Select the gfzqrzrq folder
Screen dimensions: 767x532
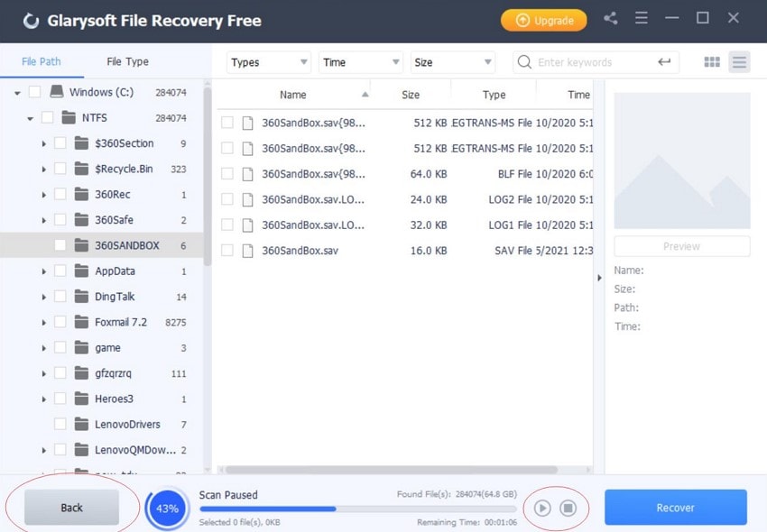[x=113, y=373]
